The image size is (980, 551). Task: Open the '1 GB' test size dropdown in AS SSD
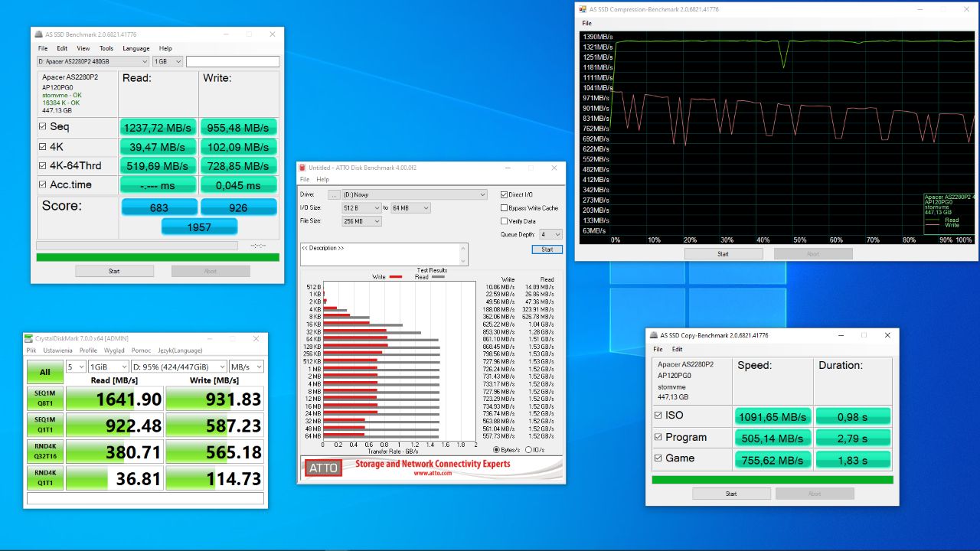click(178, 61)
